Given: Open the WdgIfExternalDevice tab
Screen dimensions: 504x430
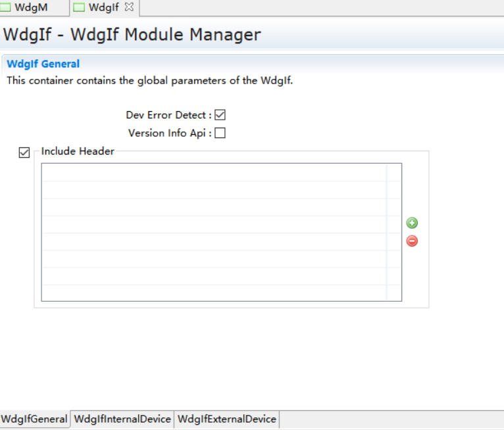Looking at the screenshot, I should click(227, 419).
